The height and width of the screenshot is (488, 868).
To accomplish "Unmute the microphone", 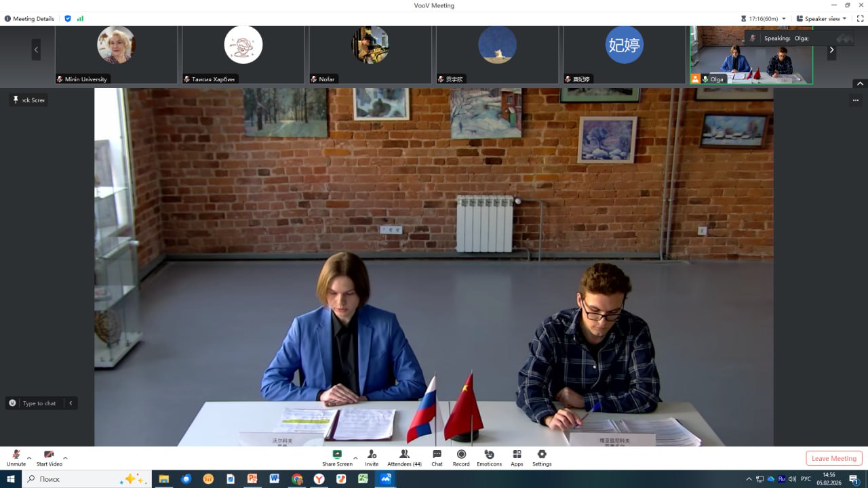I will (x=16, y=455).
